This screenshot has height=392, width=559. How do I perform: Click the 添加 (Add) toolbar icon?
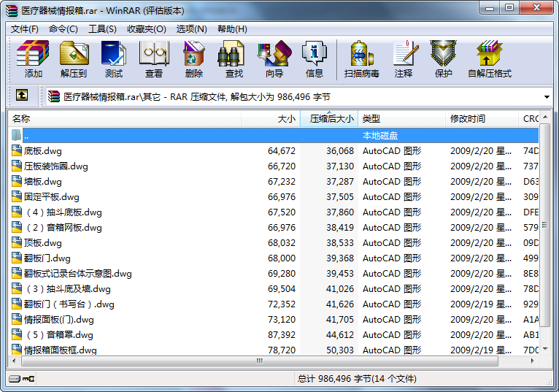[33, 59]
